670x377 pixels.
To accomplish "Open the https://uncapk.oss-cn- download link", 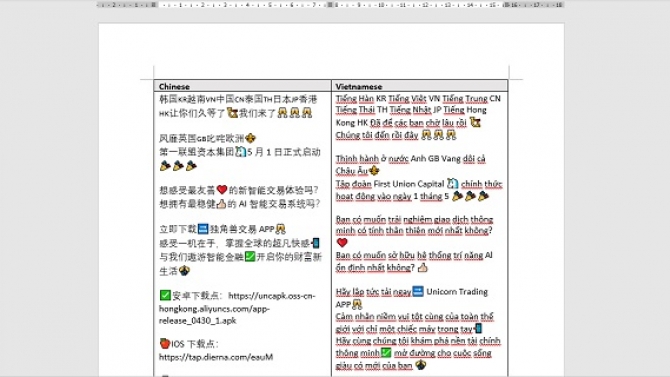I will pos(272,296).
